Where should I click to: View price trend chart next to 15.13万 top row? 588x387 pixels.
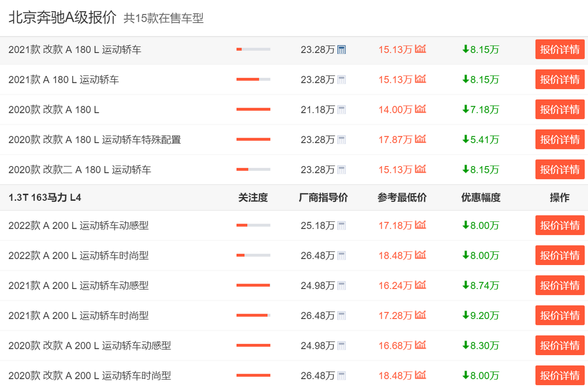[420, 49]
